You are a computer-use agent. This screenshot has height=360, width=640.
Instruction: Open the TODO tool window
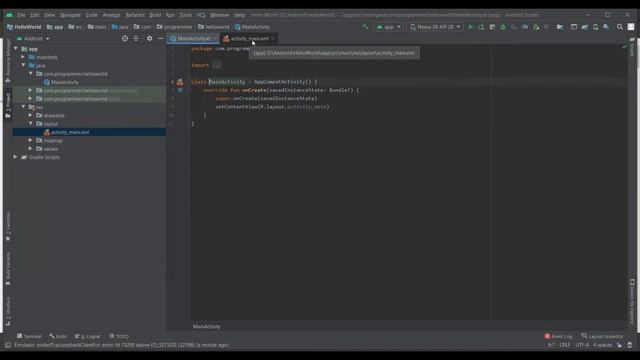[x=119, y=336]
